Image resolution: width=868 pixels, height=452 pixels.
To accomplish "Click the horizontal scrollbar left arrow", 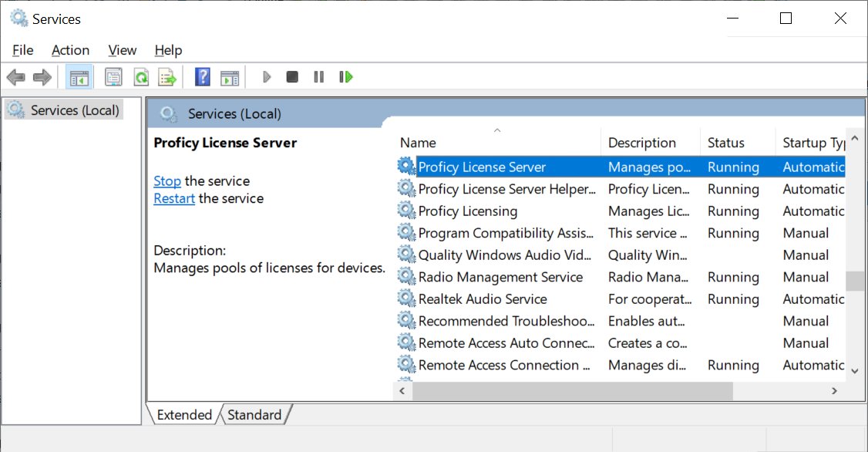I will 402,391.
